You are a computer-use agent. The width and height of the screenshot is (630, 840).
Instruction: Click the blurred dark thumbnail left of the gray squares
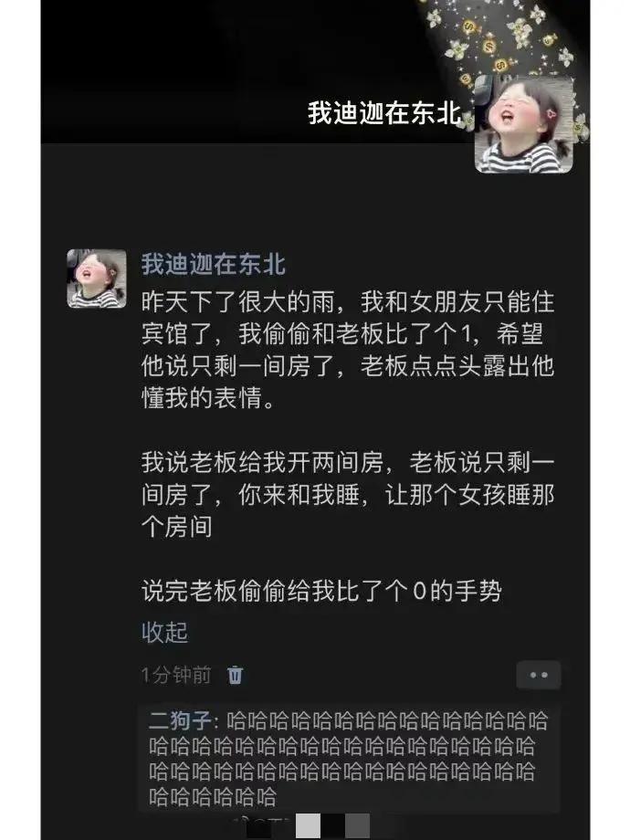click(265, 825)
